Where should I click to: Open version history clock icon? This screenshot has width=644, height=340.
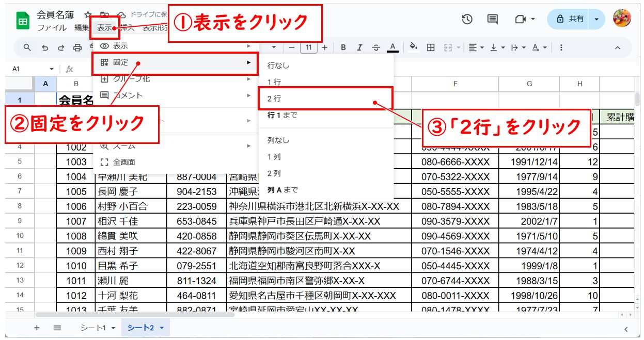(x=467, y=19)
